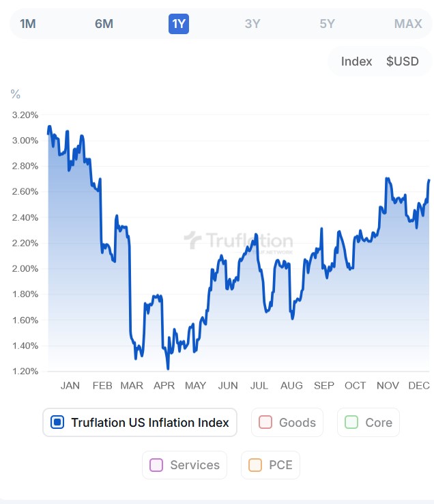Switch chart to 5Y range
Screen dimensions: 434x504
(x=328, y=24)
